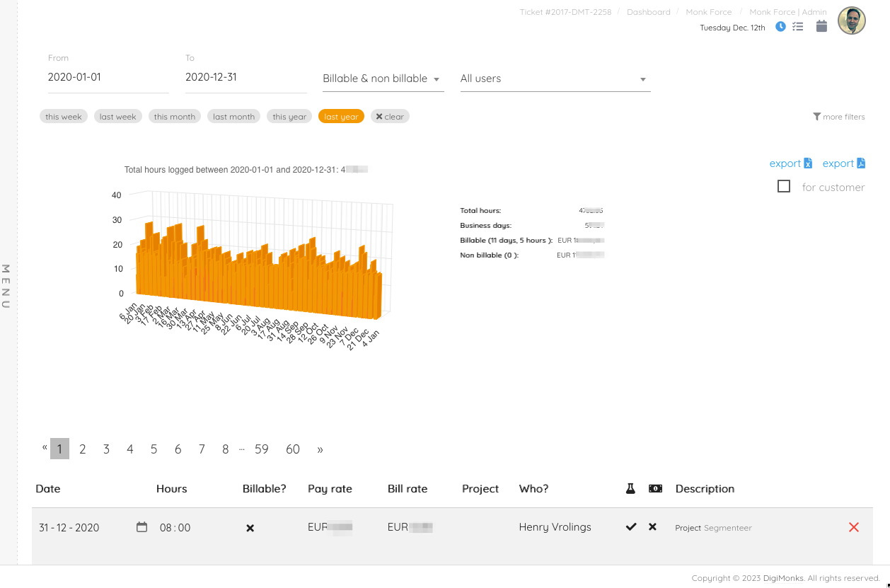Screen dimensions: 890x588
Task: Click the To date field
Action: (x=246, y=77)
